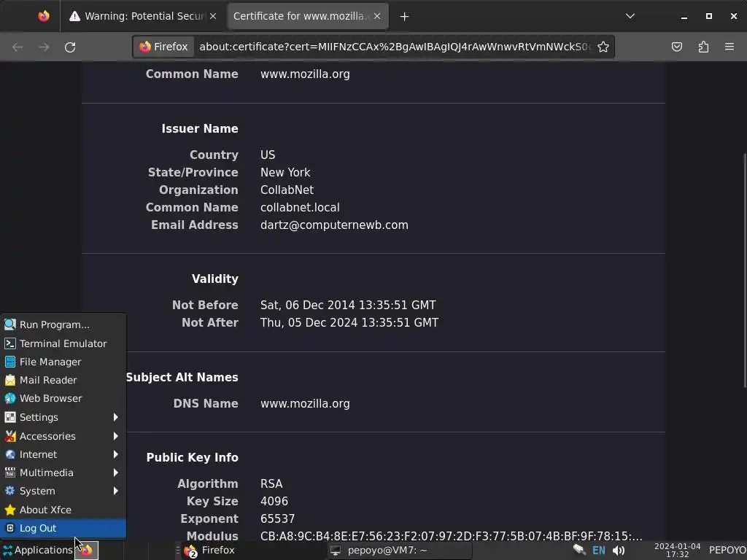Open the Extensions puzzle icon
Viewport: 747px width, 560px height.
pos(703,47)
